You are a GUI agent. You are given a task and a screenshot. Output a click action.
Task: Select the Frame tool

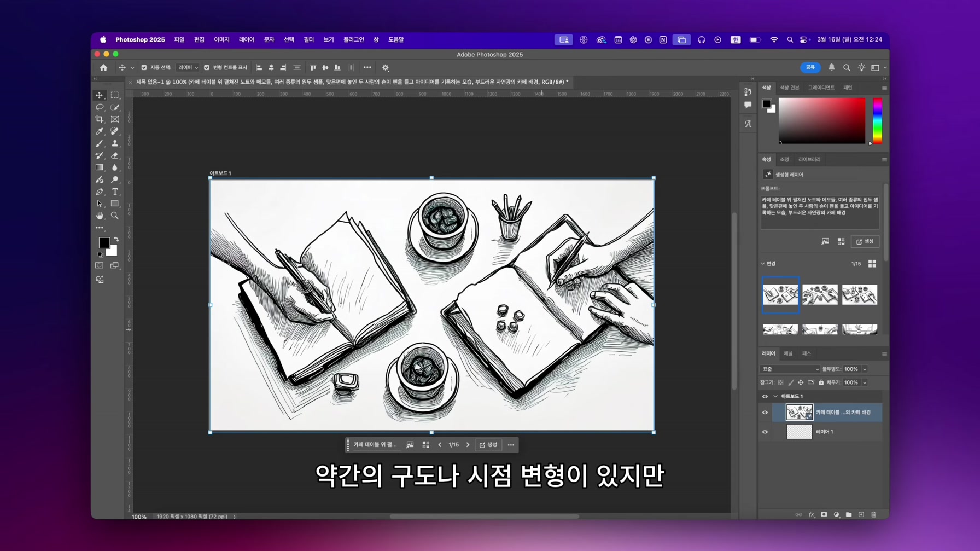point(115,119)
